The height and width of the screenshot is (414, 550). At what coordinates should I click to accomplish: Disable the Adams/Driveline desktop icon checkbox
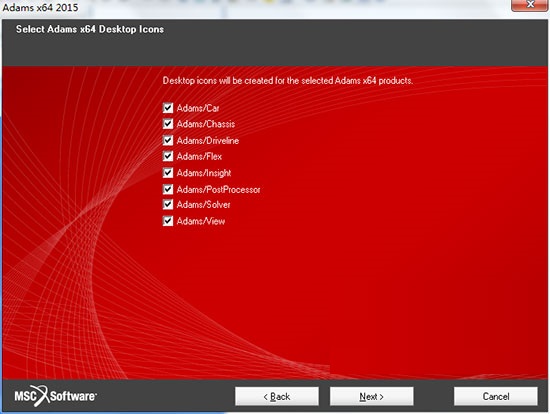pos(168,140)
